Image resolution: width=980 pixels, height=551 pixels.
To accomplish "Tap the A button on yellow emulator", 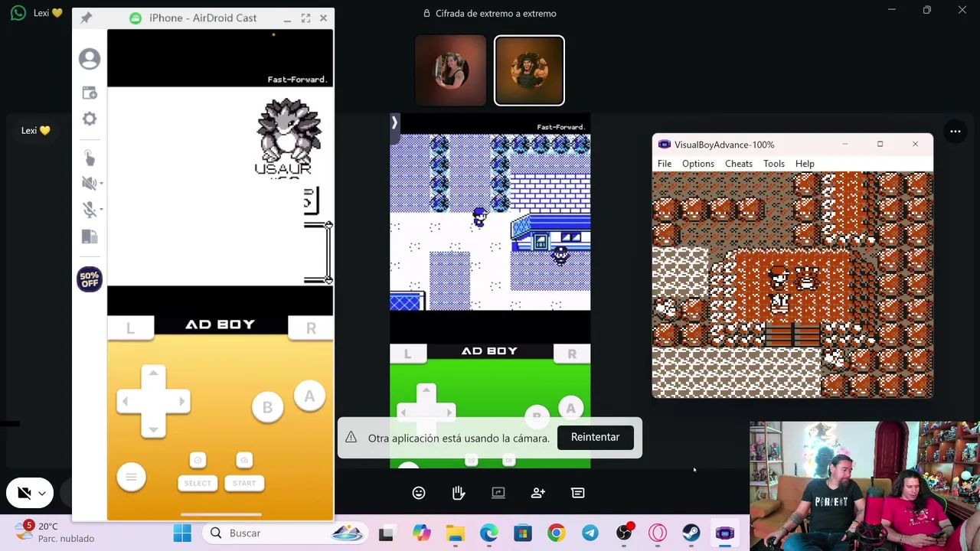I will click(x=309, y=396).
